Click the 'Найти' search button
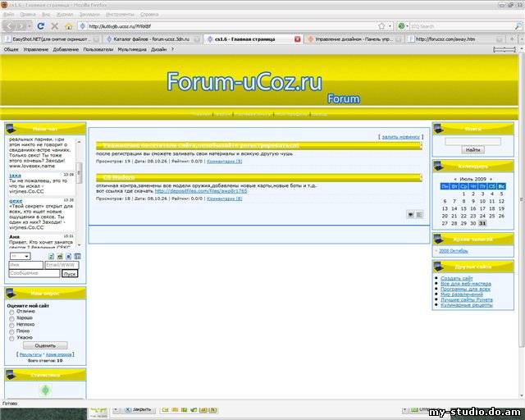525x420 pixels. 472,150
